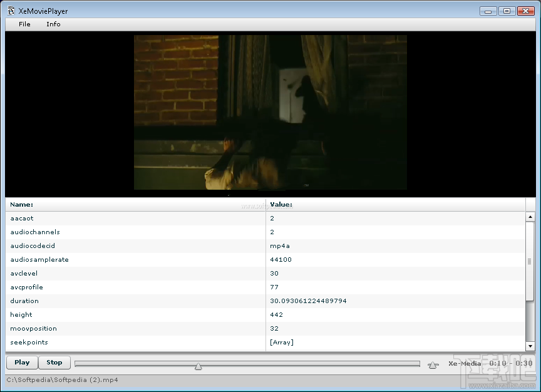
Task: Click the Value column header
Action: [x=281, y=204]
